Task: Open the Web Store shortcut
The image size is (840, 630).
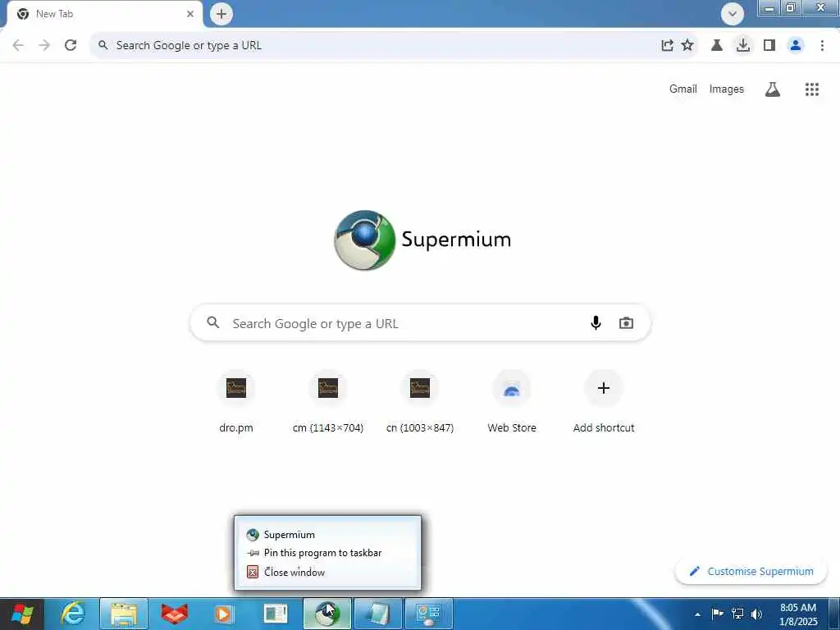Action: tap(512, 401)
